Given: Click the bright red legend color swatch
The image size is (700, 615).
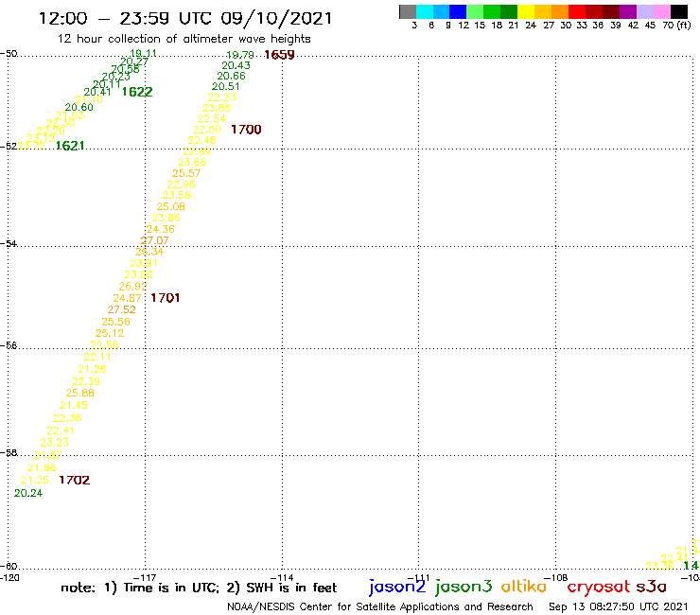Looking at the screenshot, I should pyautogui.click(x=577, y=11).
